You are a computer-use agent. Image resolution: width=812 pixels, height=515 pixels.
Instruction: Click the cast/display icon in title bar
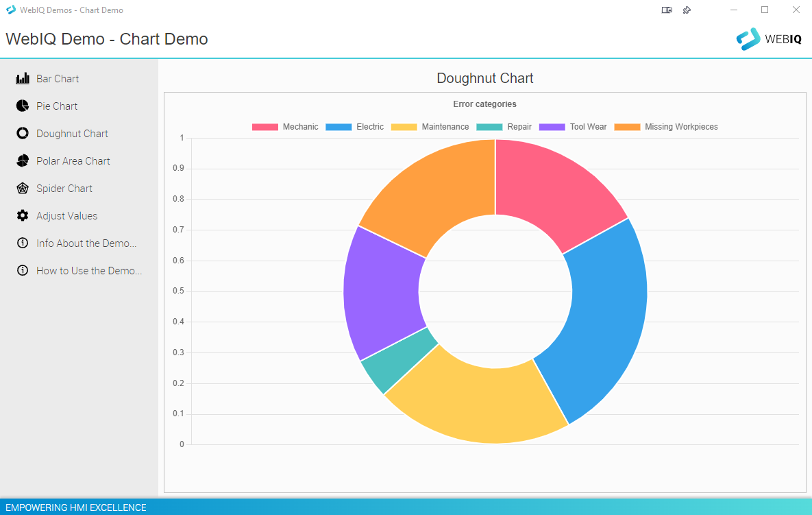coord(667,10)
